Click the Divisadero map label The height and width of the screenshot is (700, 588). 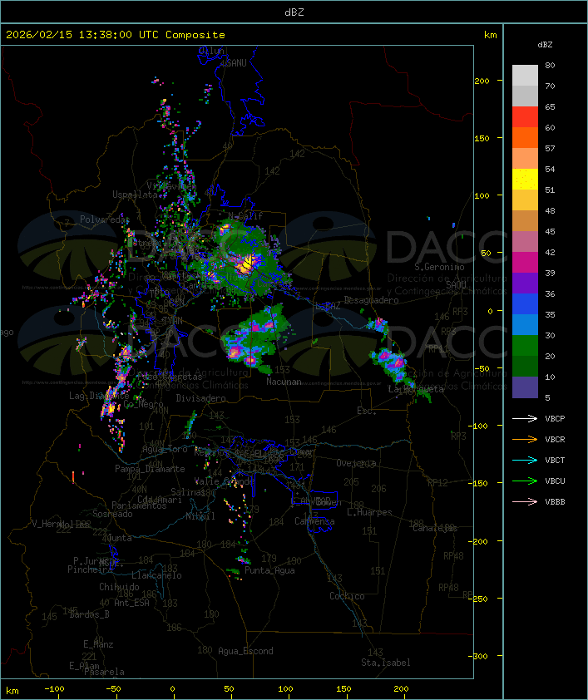point(200,398)
